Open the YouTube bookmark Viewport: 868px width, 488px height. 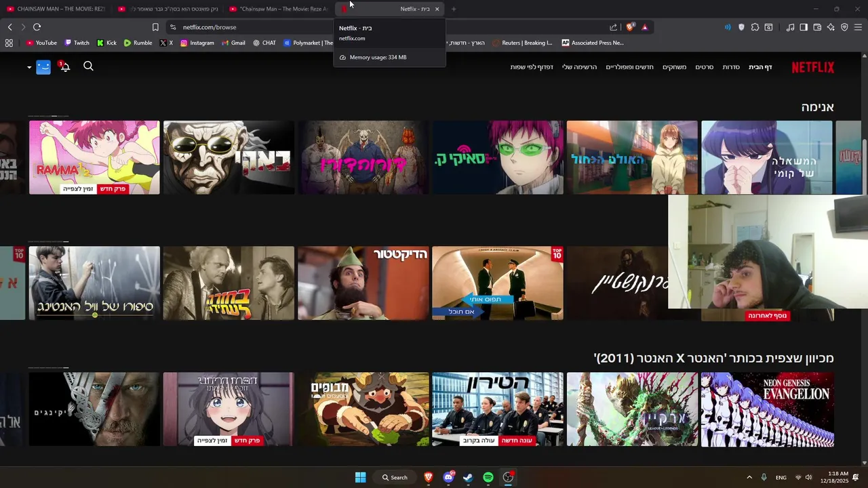click(x=41, y=43)
